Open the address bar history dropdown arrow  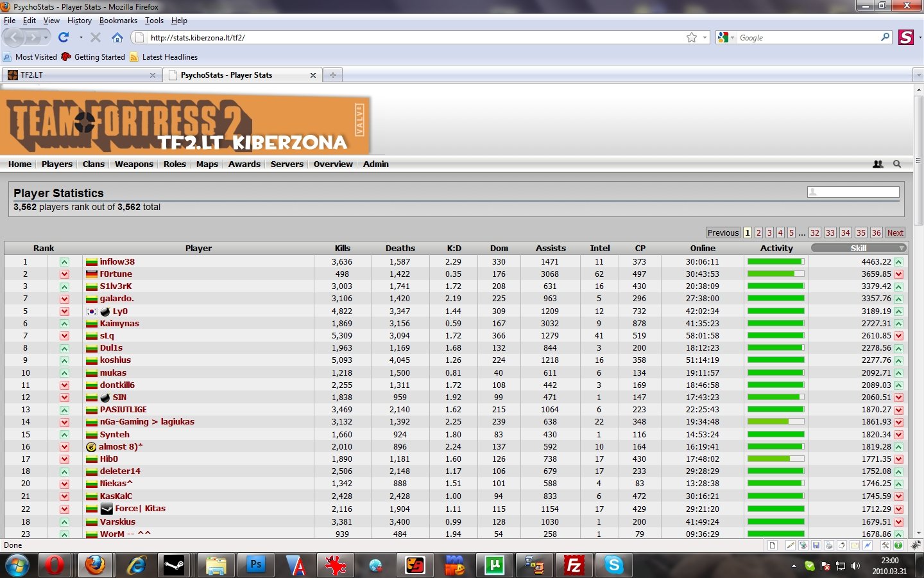click(705, 38)
